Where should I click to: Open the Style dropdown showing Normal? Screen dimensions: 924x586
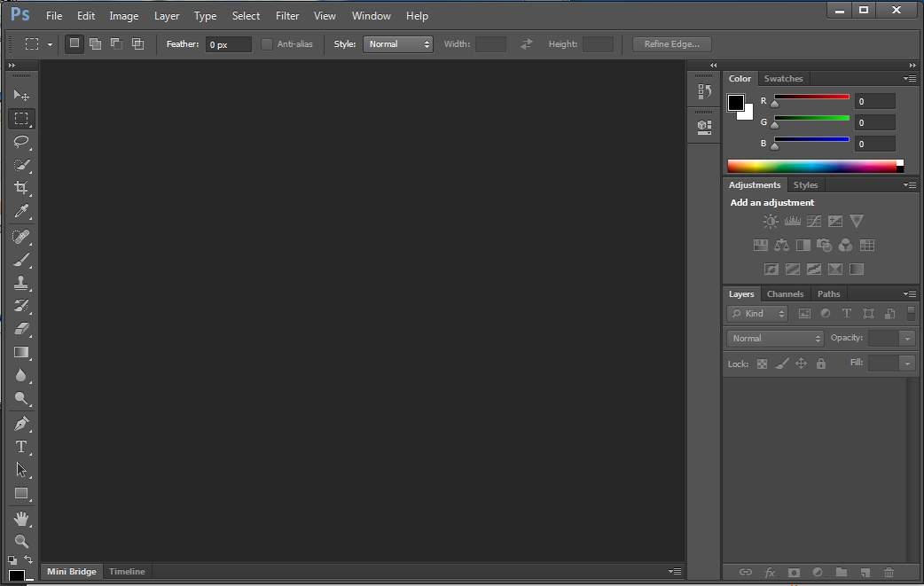[x=398, y=44]
